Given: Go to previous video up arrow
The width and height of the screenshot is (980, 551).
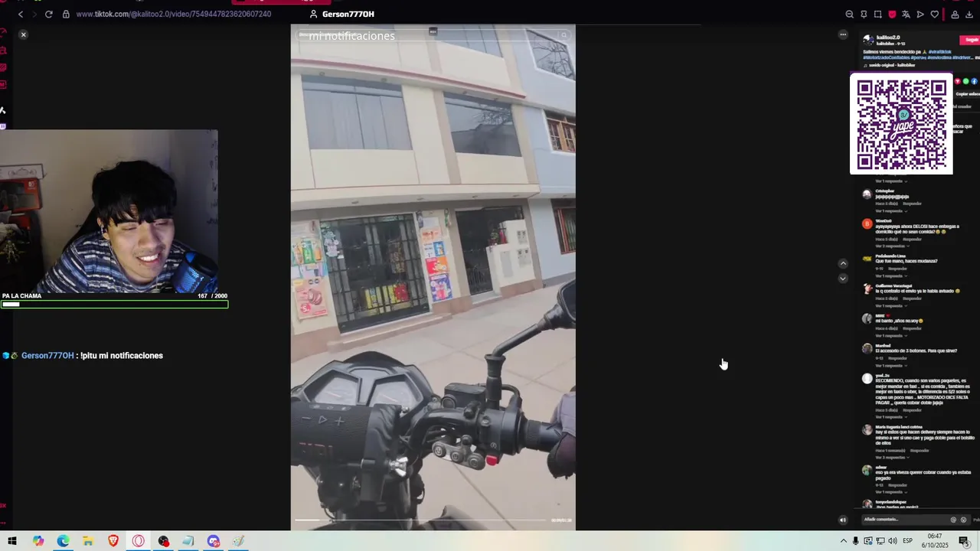Looking at the screenshot, I should pos(843,264).
